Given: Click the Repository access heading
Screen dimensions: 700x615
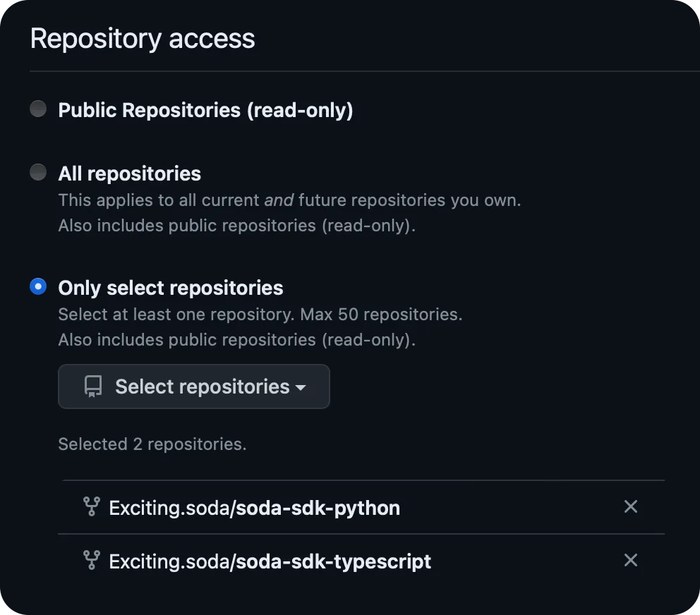Looking at the screenshot, I should pos(142,39).
